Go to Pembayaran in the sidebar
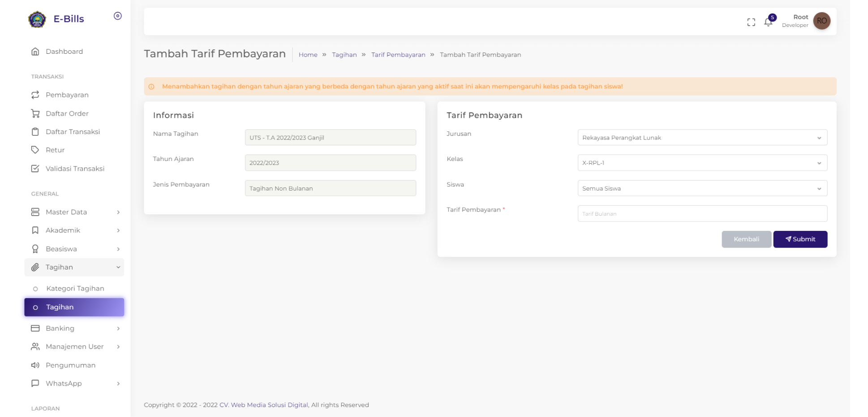868x417 pixels. point(67,95)
